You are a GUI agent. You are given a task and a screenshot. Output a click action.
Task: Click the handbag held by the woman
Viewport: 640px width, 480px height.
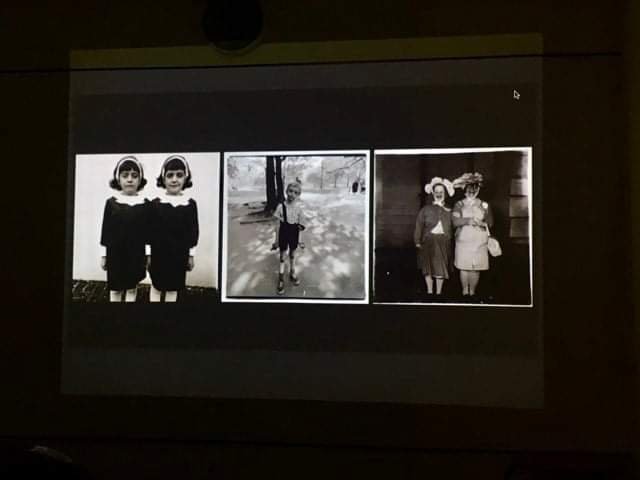tap(494, 246)
